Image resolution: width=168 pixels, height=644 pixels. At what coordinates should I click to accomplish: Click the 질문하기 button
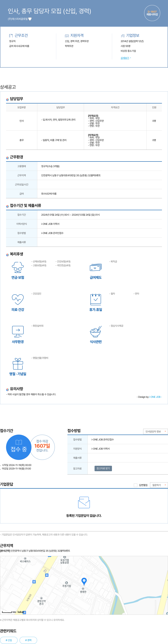[x=159, y=485]
